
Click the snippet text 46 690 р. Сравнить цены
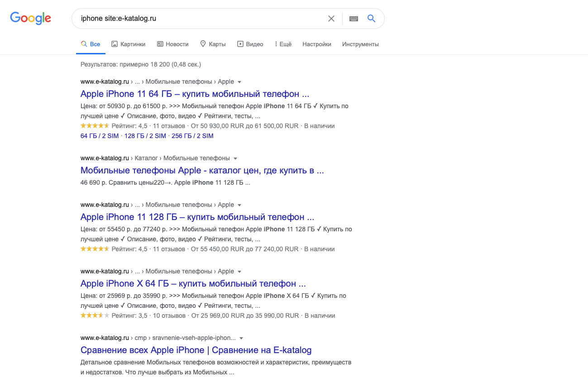click(x=122, y=182)
